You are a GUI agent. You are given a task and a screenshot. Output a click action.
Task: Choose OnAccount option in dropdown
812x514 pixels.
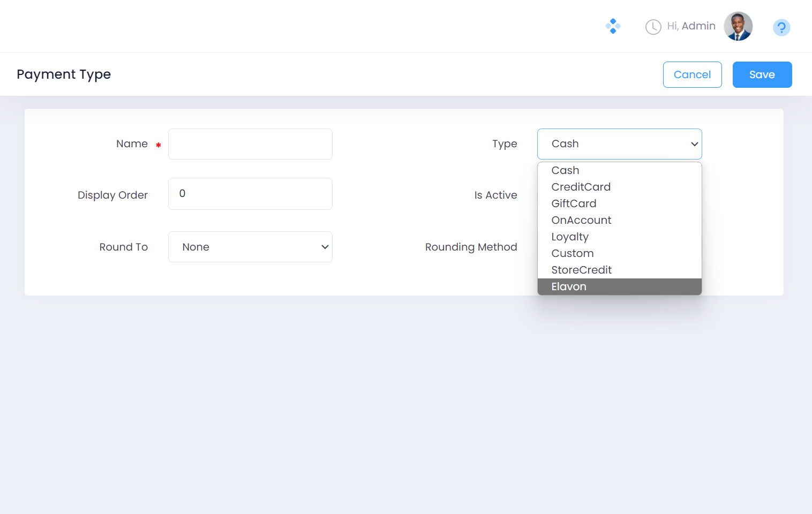click(x=581, y=220)
